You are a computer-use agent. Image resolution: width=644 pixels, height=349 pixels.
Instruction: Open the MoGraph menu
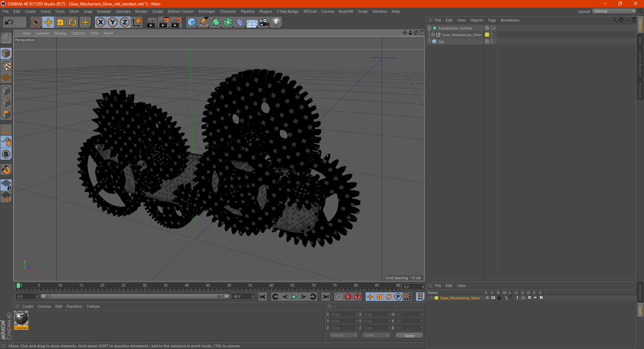[x=207, y=11]
